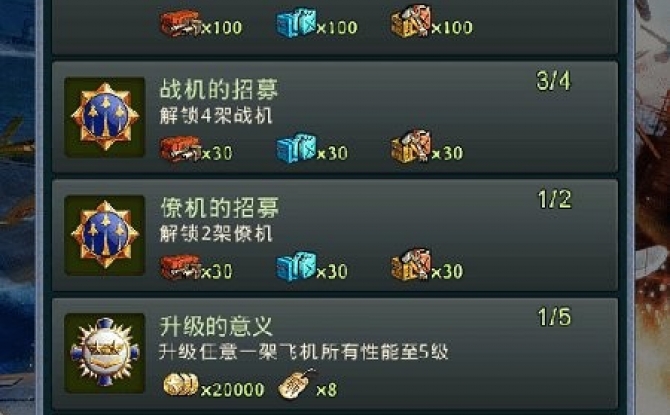Click the gold crate x100 reward at top
This screenshot has height=415, width=670.
[x=411, y=21]
